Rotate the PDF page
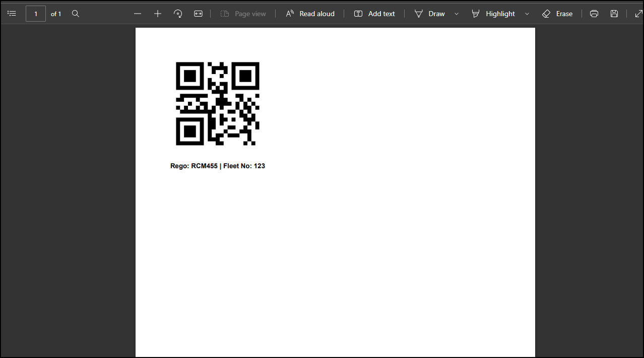 (x=178, y=14)
